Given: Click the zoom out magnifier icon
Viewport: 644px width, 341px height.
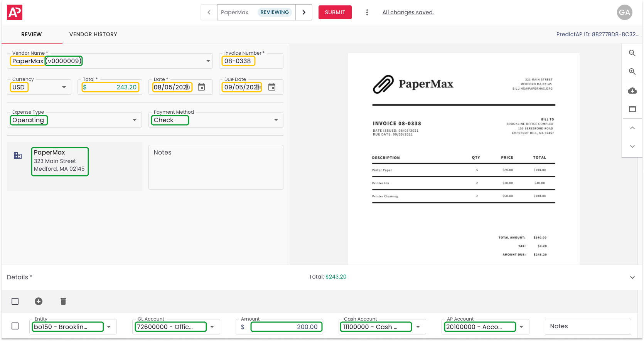Looking at the screenshot, I should [x=632, y=53].
